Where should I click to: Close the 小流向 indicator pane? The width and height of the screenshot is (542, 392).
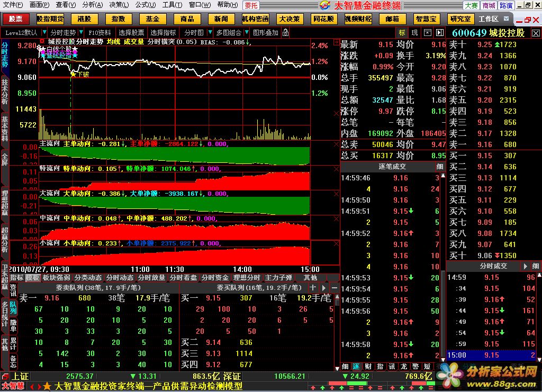[336, 243]
